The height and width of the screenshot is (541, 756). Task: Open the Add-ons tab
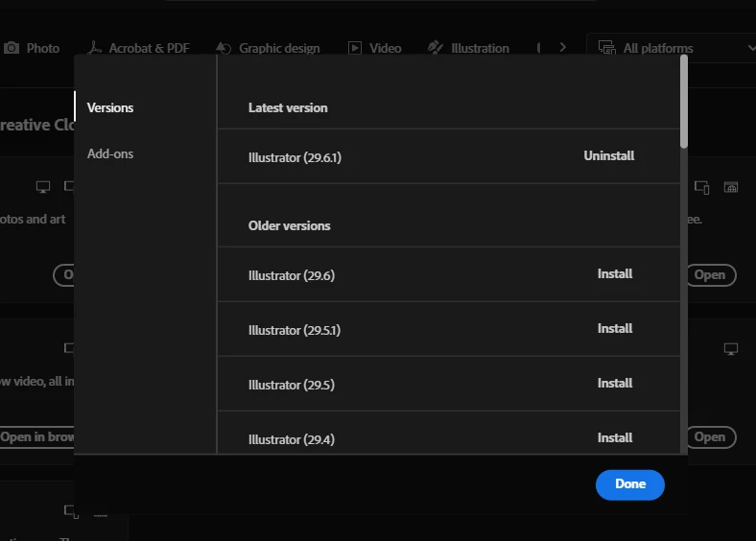(x=110, y=153)
